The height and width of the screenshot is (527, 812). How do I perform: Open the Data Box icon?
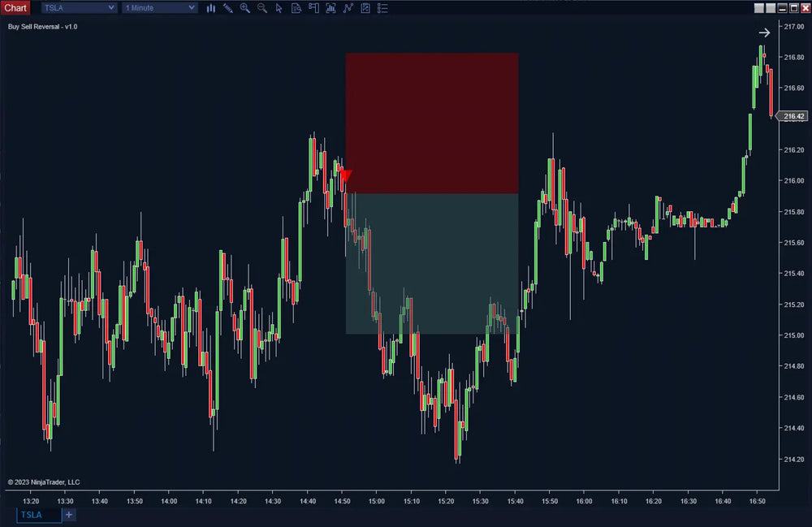click(297, 8)
